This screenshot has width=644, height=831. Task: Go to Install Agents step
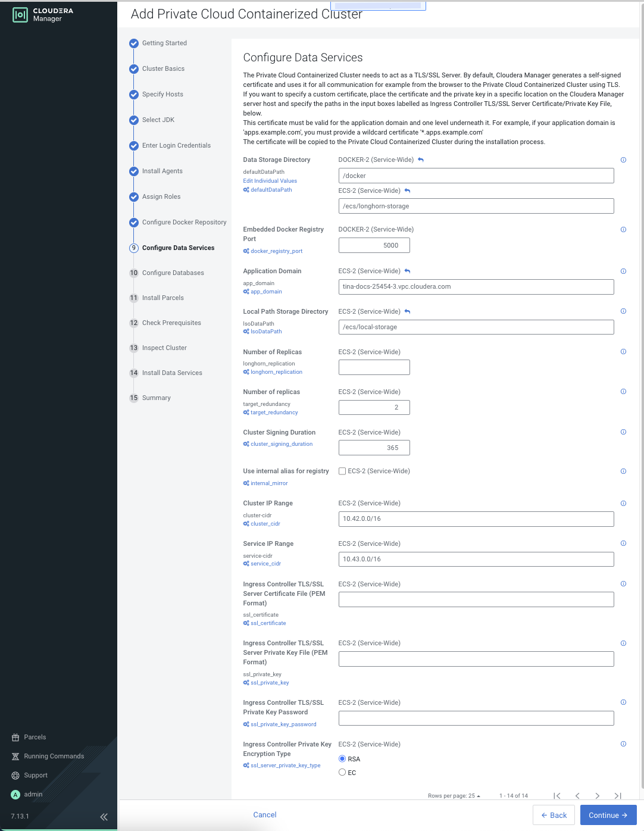click(162, 171)
